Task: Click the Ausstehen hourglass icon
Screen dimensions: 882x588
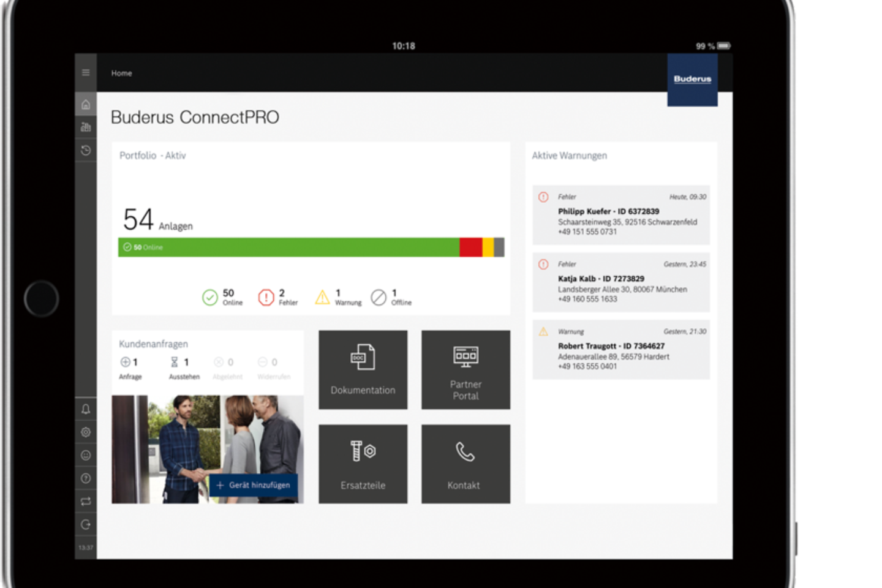Action: [x=175, y=362]
